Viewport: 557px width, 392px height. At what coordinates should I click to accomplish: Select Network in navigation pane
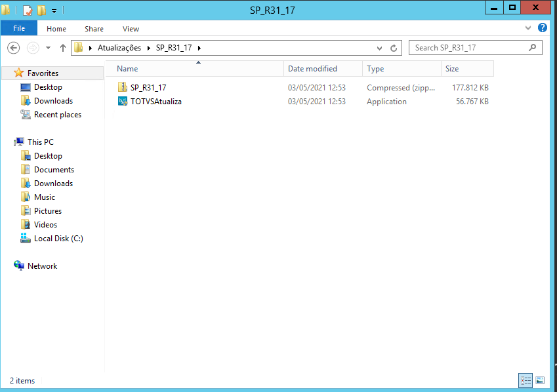pyautogui.click(x=42, y=266)
